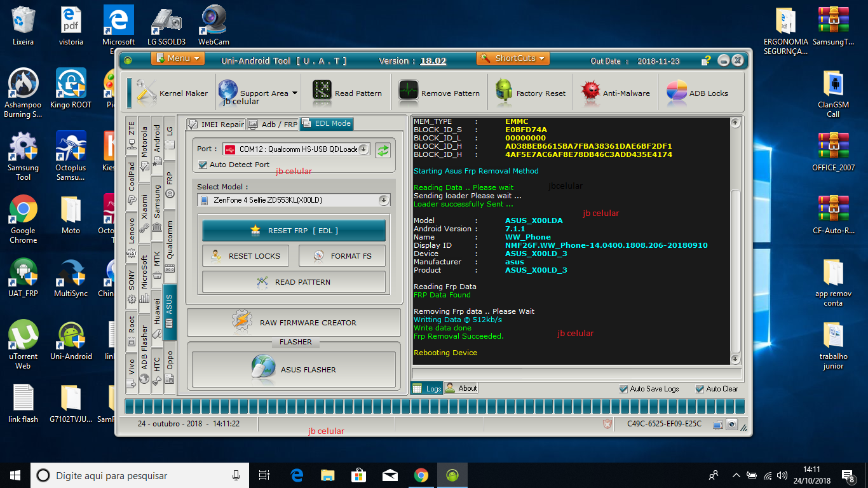The width and height of the screenshot is (868, 488).
Task: Open the Menu dropdown
Action: 177,58
